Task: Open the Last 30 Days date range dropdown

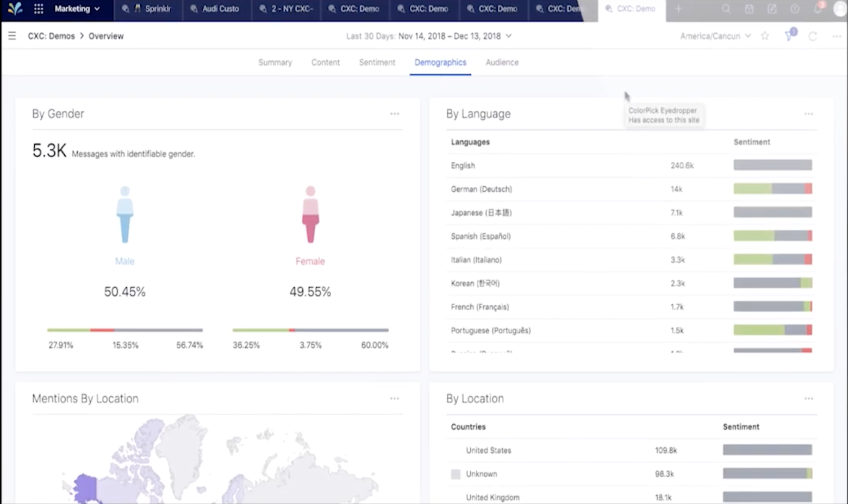Action: 429,36
